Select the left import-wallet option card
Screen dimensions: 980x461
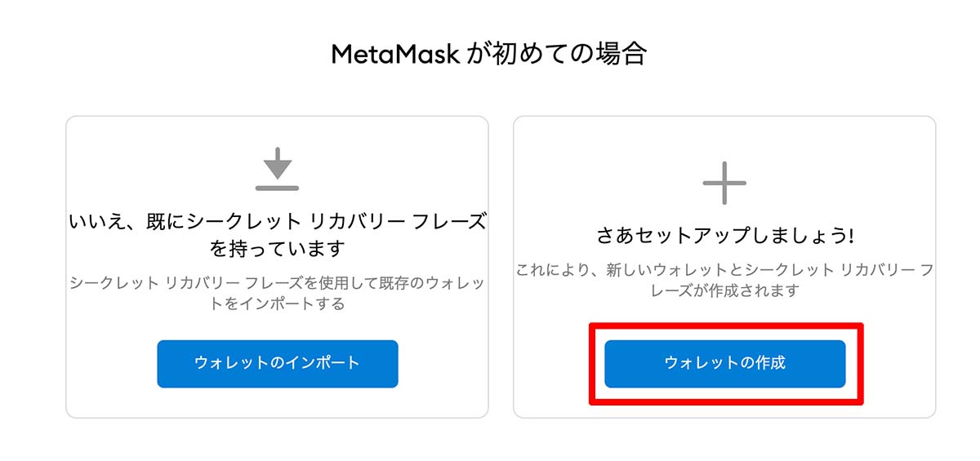coord(278,267)
